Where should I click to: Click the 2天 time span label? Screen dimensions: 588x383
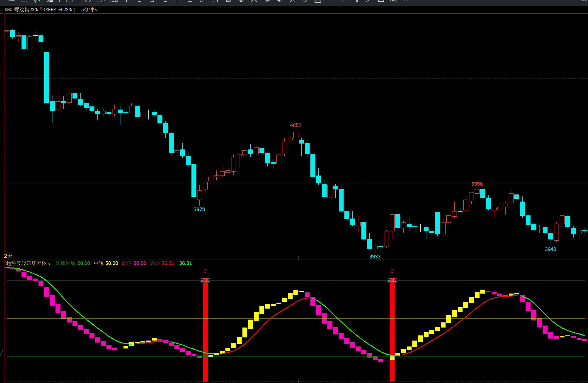[x=8, y=256]
